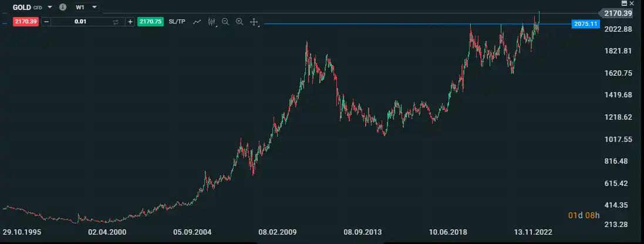Click the line chart indicators icon
Viewport: 644px width, 244px height.
click(x=197, y=22)
